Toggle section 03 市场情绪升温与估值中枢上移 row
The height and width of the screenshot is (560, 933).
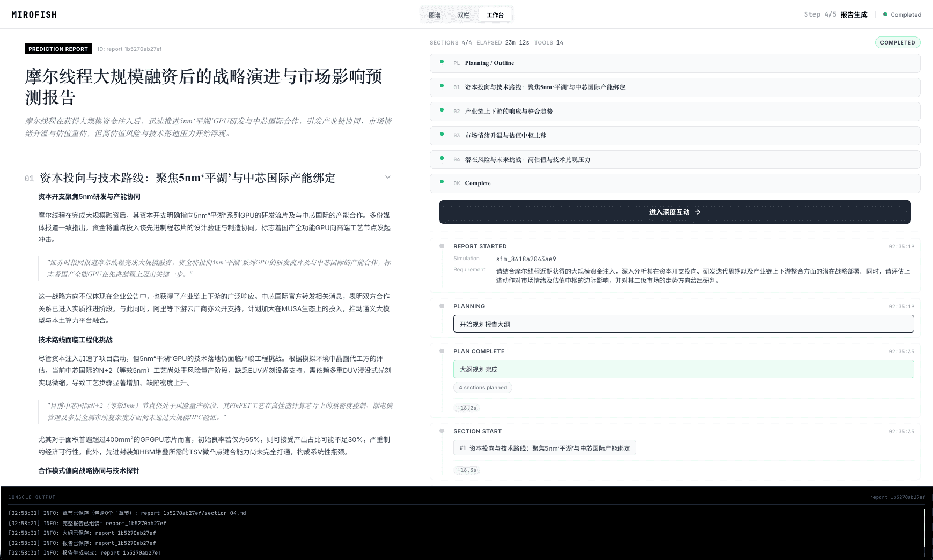674,136
